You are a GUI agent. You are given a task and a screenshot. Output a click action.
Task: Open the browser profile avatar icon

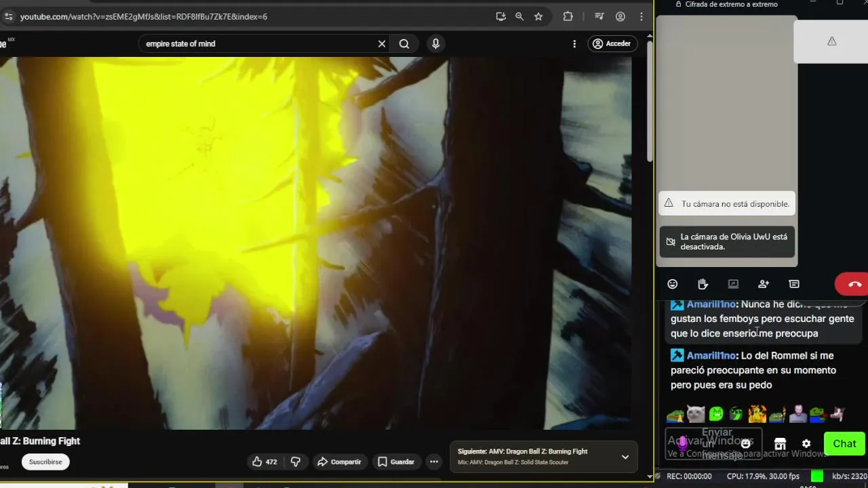620,16
